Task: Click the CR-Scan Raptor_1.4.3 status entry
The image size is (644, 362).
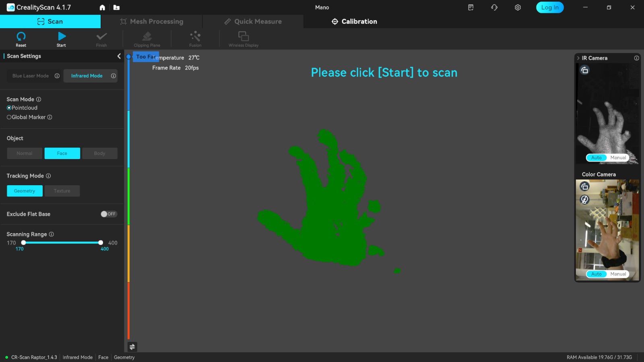Action: pos(34,357)
